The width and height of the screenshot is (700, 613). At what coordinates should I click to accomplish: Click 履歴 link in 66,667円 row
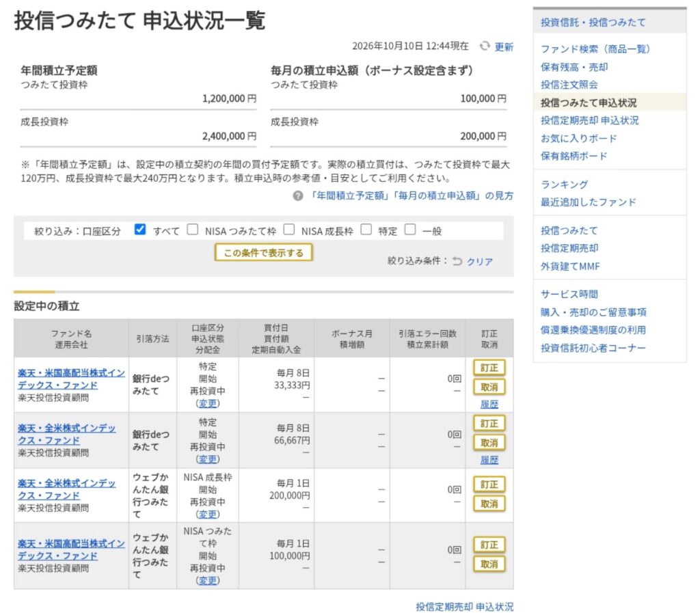(489, 460)
